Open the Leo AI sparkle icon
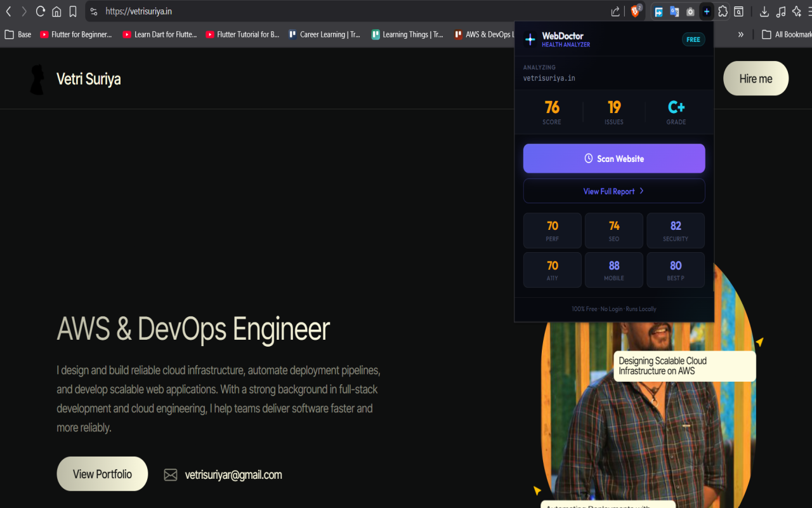The height and width of the screenshot is (508, 812). click(797, 11)
